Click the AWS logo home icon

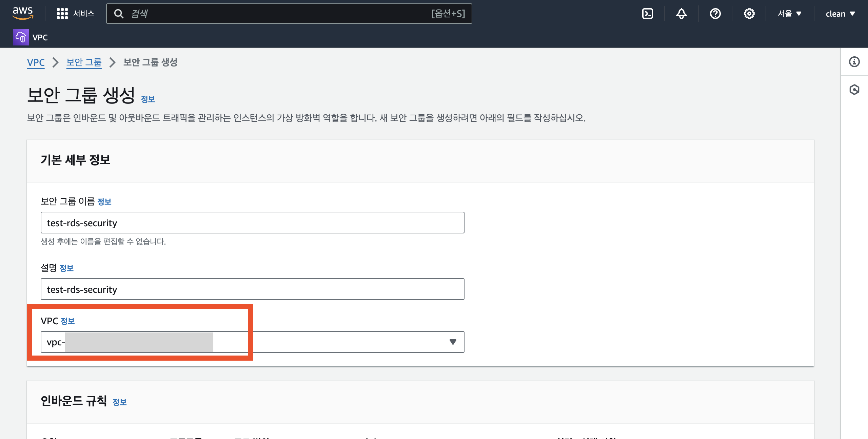click(x=23, y=13)
